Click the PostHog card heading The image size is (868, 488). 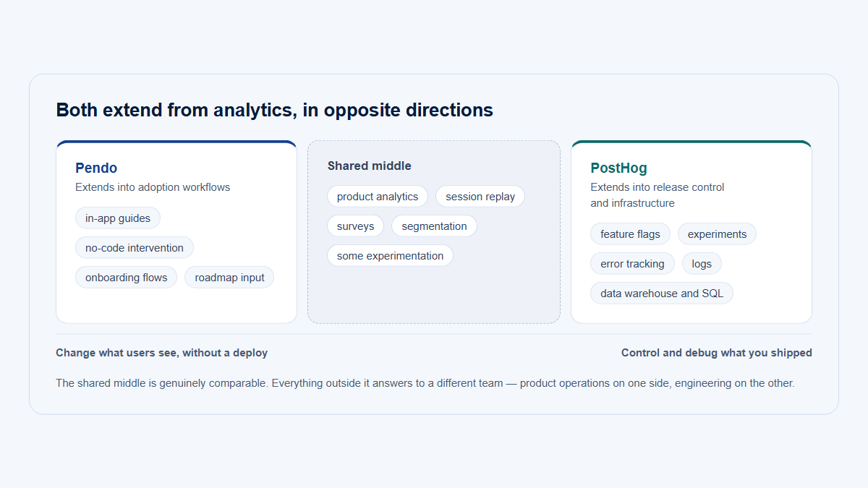618,168
